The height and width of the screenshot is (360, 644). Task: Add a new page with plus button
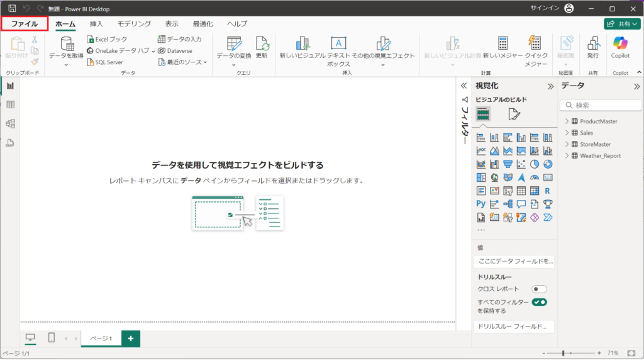(x=131, y=339)
